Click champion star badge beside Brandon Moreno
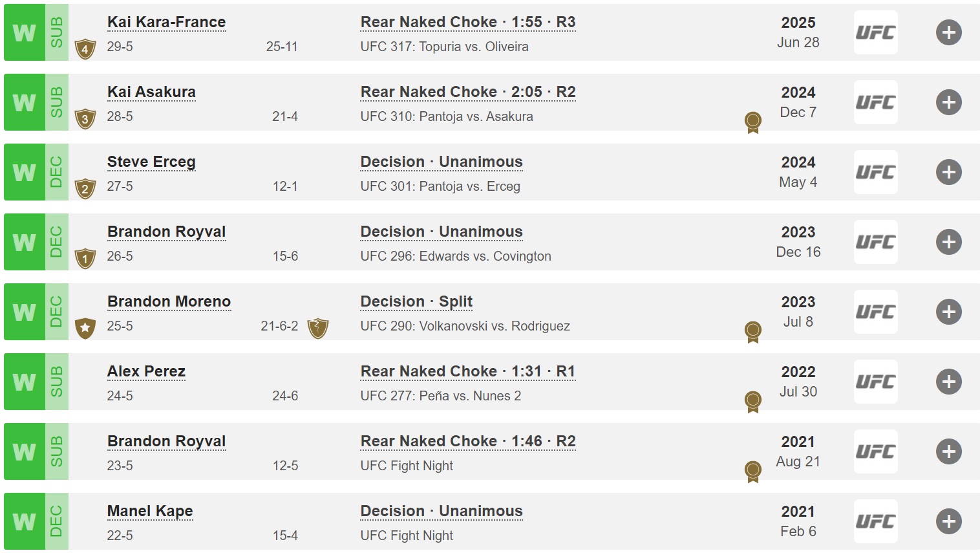 [x=85, y=328]
